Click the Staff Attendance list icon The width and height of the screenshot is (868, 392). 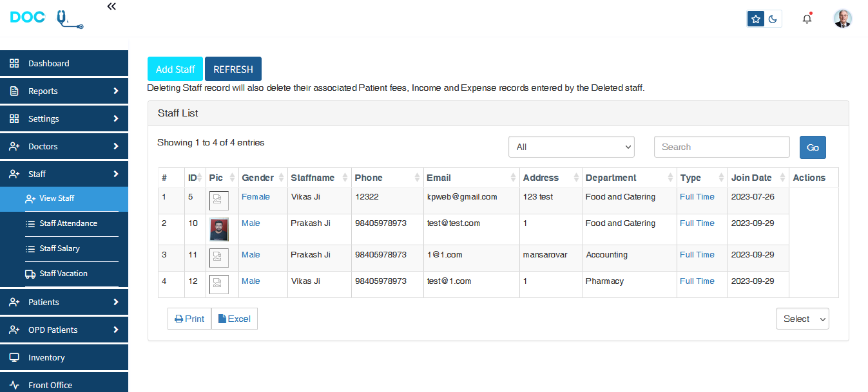point(30,224)
